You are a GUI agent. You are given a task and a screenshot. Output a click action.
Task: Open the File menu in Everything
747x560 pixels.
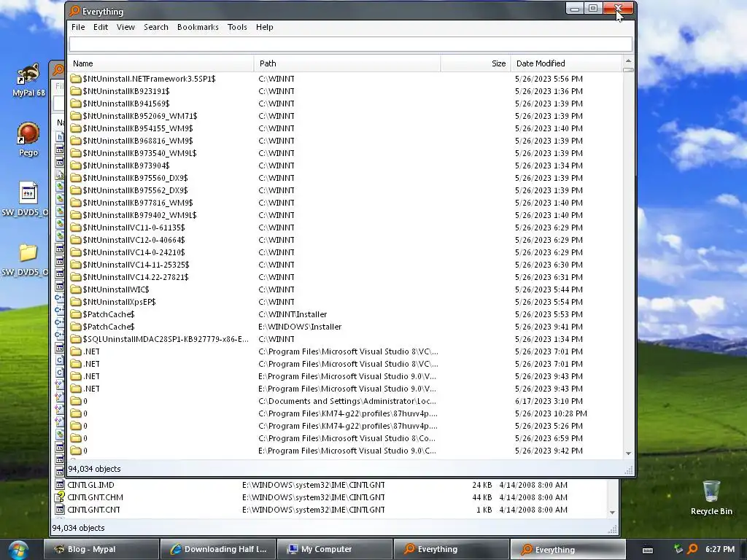tap(78, 27)
